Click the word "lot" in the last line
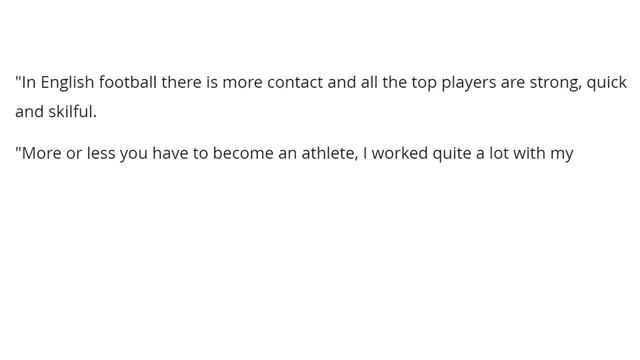The width and height of the screenshot is (640, 360). 499,153
